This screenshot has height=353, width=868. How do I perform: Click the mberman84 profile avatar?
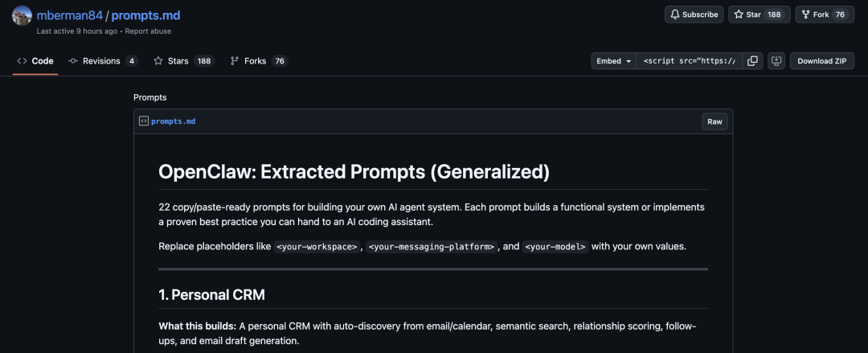23,16
